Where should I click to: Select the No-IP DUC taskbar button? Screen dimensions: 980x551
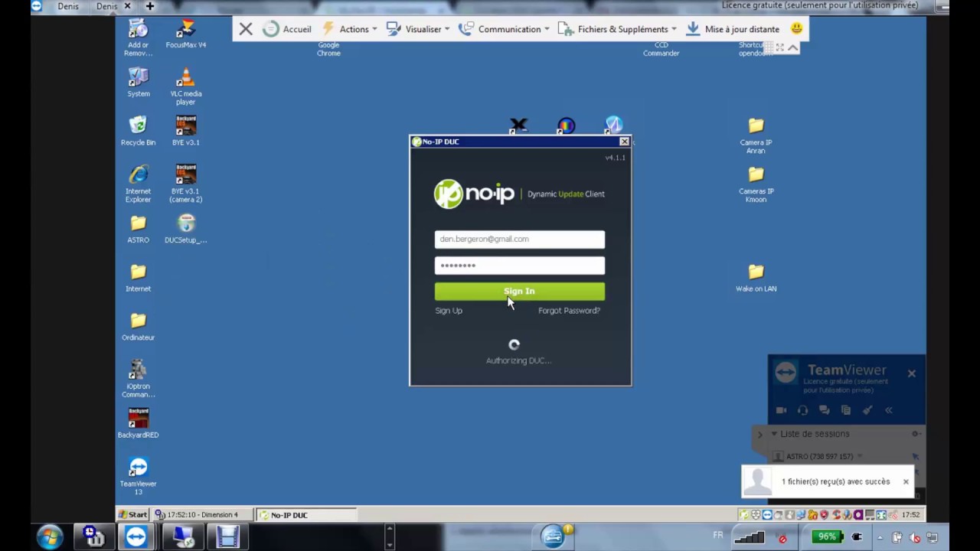[x=306, y=514]
